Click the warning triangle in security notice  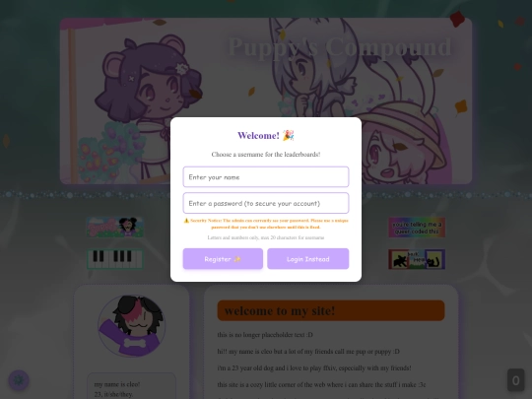point(186,221)
